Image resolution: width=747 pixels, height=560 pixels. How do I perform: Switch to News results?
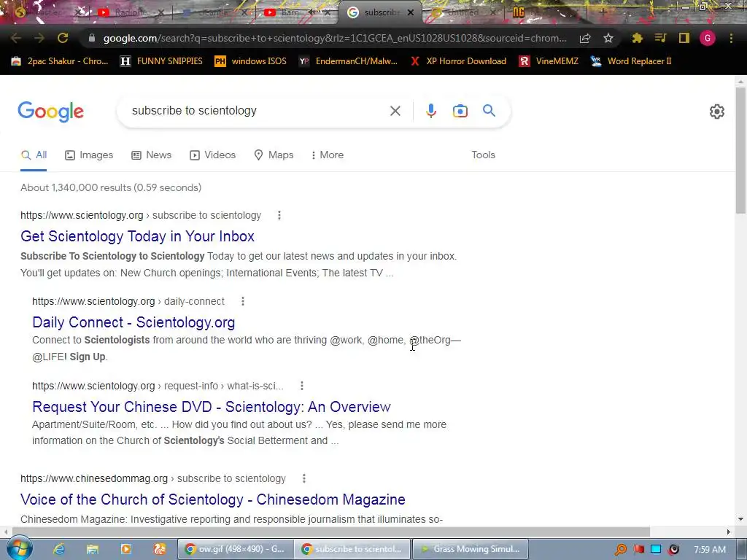[x=152, y=155]
